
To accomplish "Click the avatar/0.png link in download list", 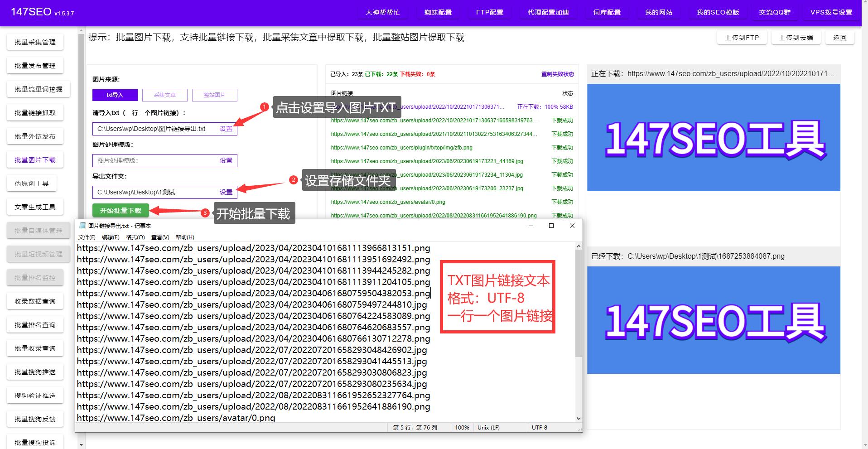I will 388,202.
